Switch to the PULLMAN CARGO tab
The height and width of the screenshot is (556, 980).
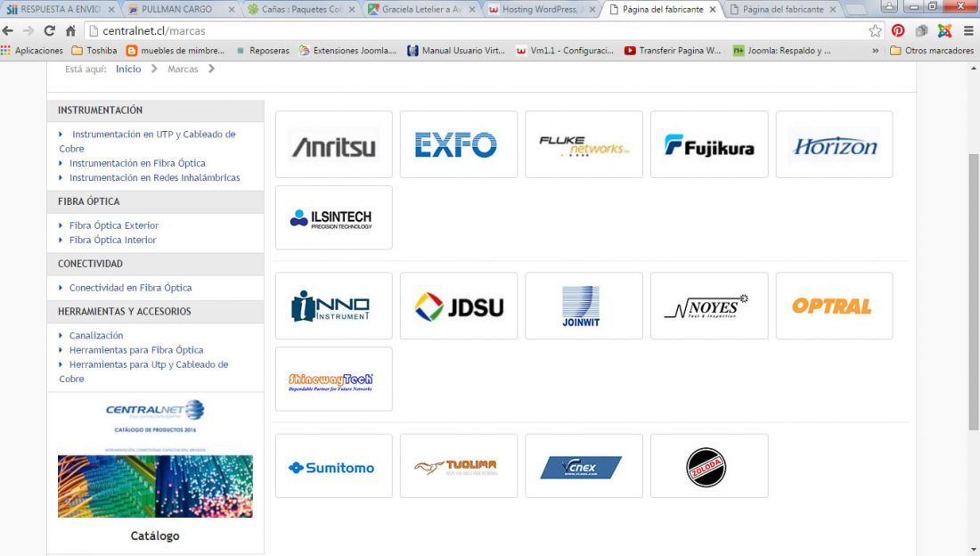(181, 10)
